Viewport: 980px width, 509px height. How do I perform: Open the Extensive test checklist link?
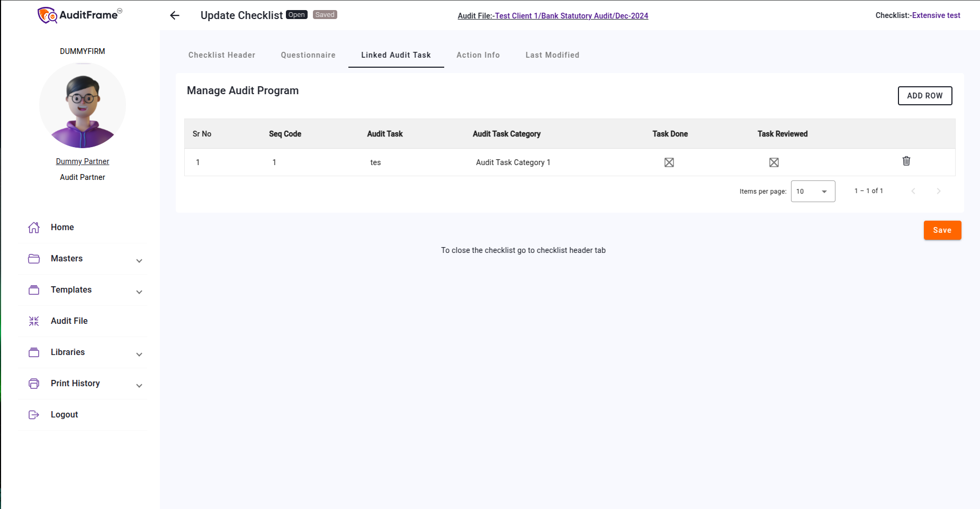[936, 15]
